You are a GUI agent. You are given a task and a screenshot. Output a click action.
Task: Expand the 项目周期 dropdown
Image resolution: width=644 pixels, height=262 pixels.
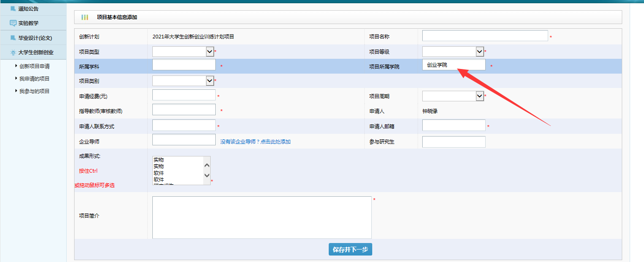pyautogui.click(x=453, y=96)
